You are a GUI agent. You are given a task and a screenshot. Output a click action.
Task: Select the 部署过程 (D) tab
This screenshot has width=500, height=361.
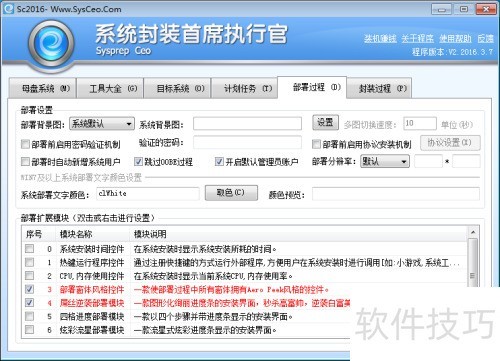coord(312,88)
